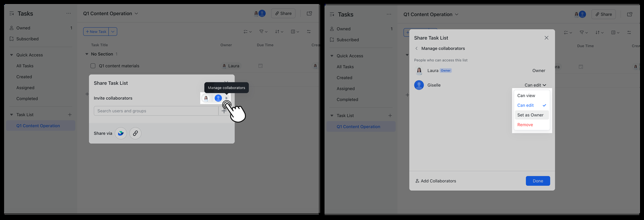The height and width of the screenshot is (220, 644).
Task: Click the copy link icon in Share via
Action: 135,133
